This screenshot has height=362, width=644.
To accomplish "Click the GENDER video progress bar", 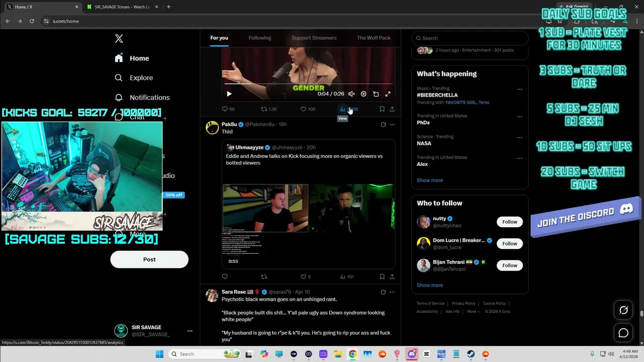I will (308, 84).
